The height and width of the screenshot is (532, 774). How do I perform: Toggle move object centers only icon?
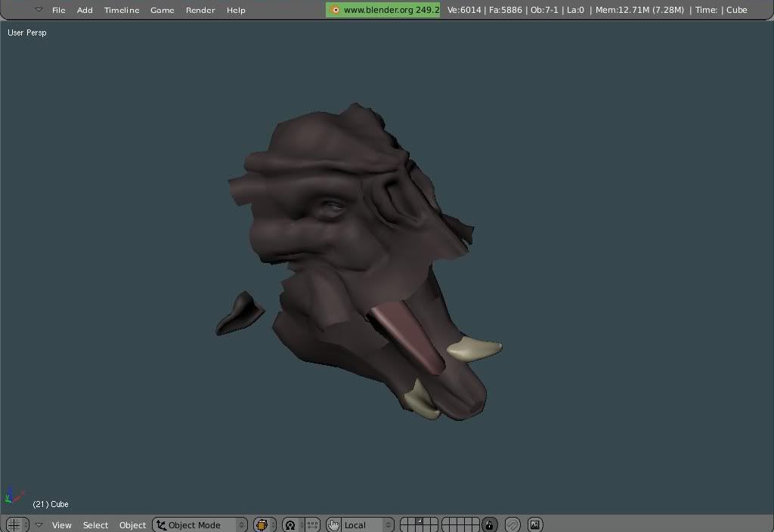pyautogui.click(x=313, y=524)
